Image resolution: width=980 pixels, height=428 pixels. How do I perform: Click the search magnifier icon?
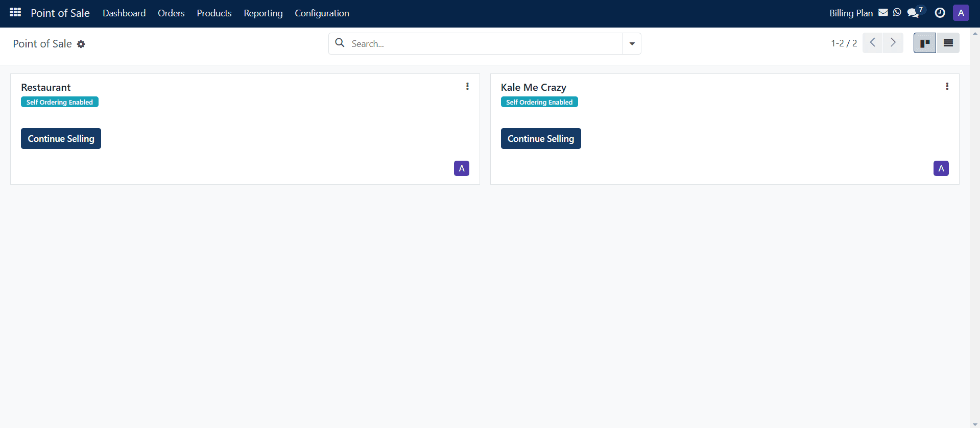(340, 43)
